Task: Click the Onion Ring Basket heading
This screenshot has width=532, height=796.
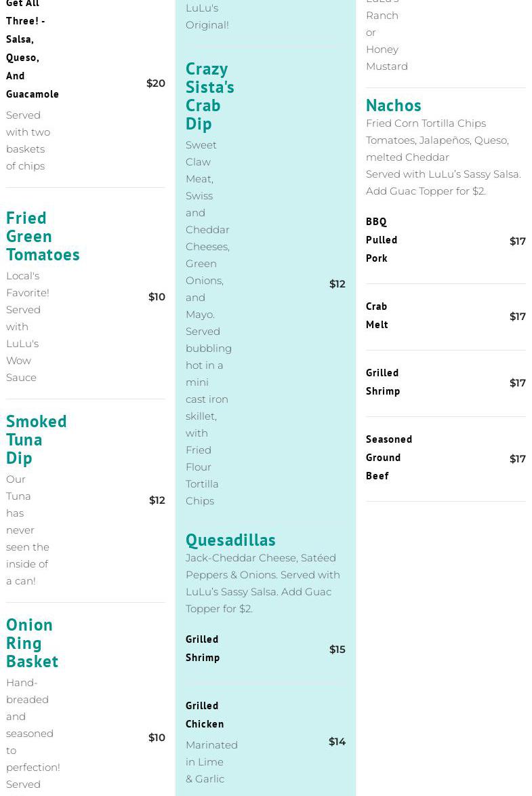Action: [32, 643]
